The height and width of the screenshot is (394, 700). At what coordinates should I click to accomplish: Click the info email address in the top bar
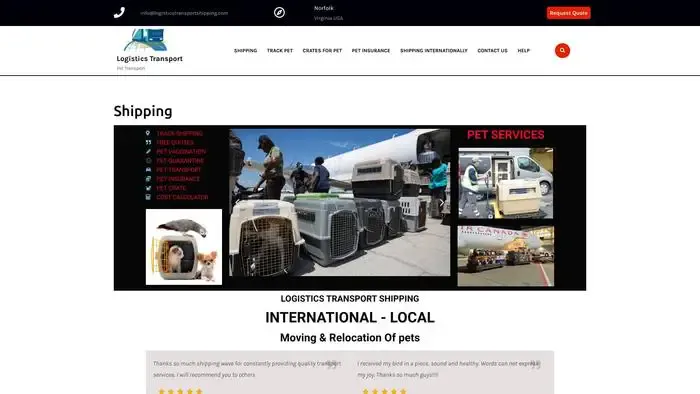(184, 13)
